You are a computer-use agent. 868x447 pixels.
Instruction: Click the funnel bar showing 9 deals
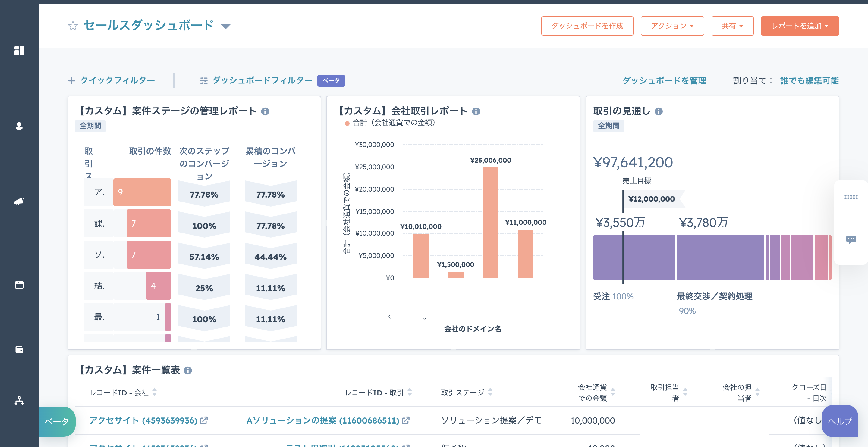(x=142, y=192)
